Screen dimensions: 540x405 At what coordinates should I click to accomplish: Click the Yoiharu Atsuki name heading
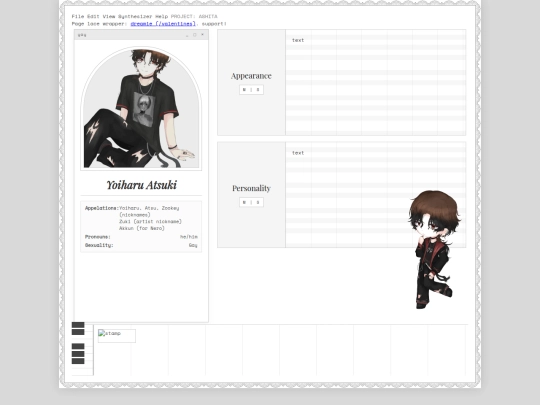click(141, 185)
